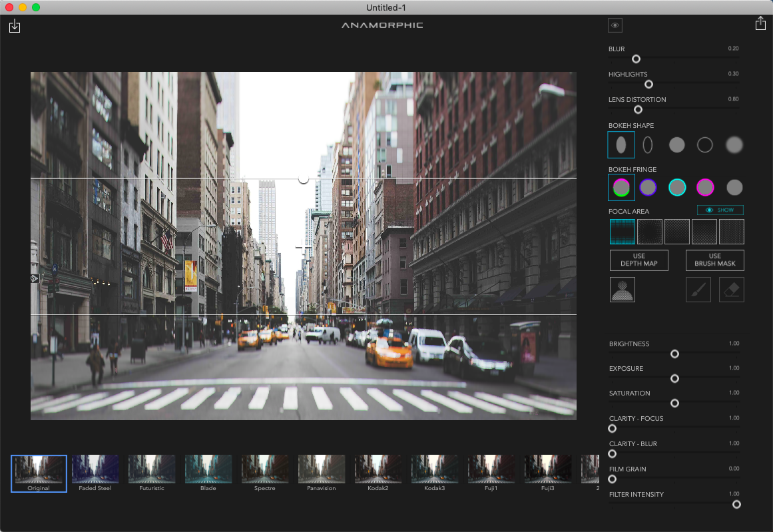Click the portrait person mask icon

[622, 290]
